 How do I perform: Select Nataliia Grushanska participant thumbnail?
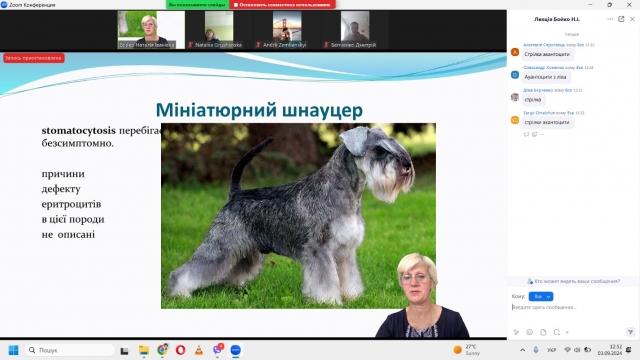219,30
